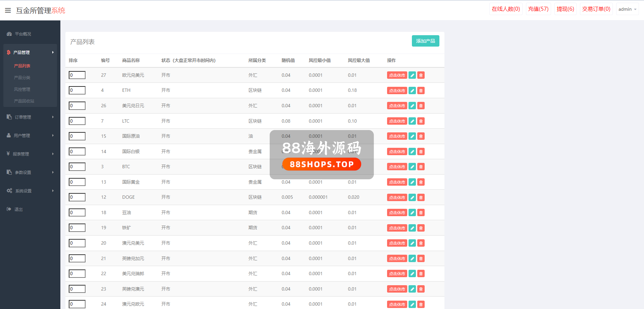Select 风控管理 in sidebar
The height and width of the screenshot is (309, 644).
click(22, 89)
